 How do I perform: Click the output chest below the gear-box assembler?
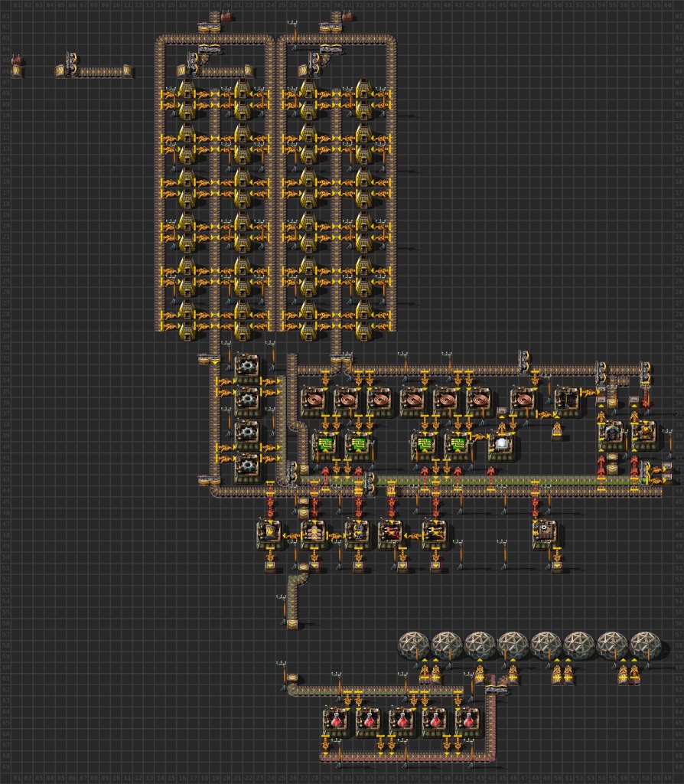coord(556,567)
